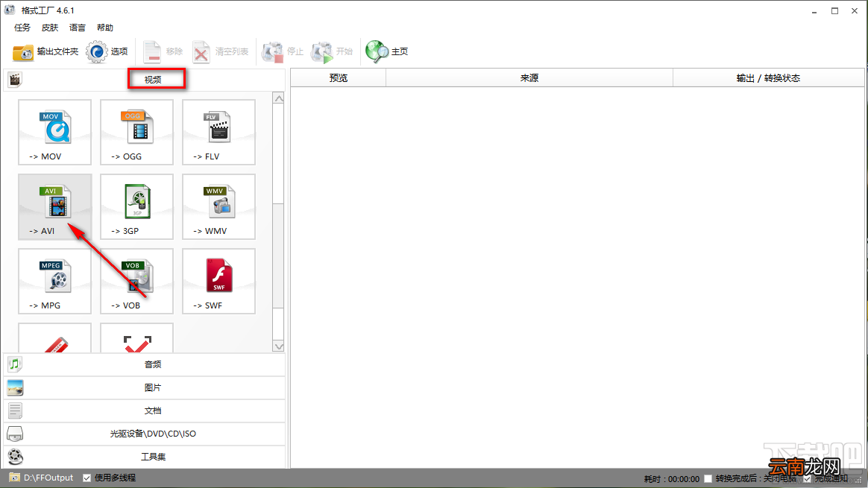Open the 皮肤 menu

(50, 28)
